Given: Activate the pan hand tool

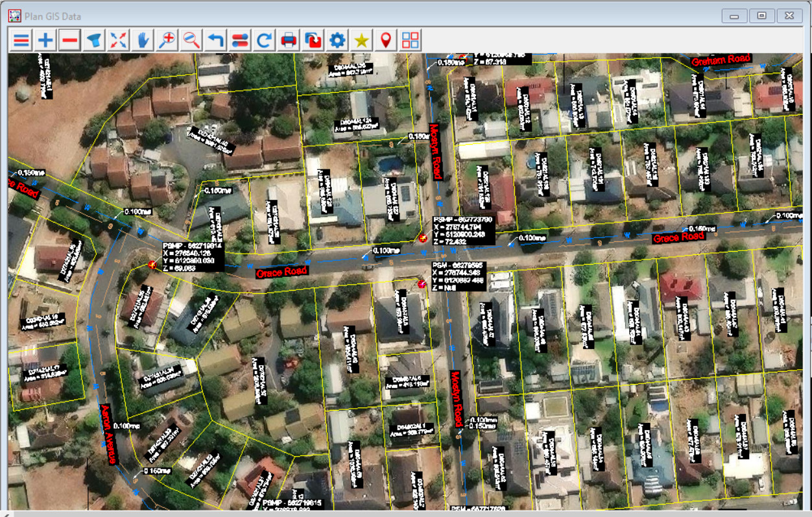Looking at the screenshot, I should [x=143, y=40].
